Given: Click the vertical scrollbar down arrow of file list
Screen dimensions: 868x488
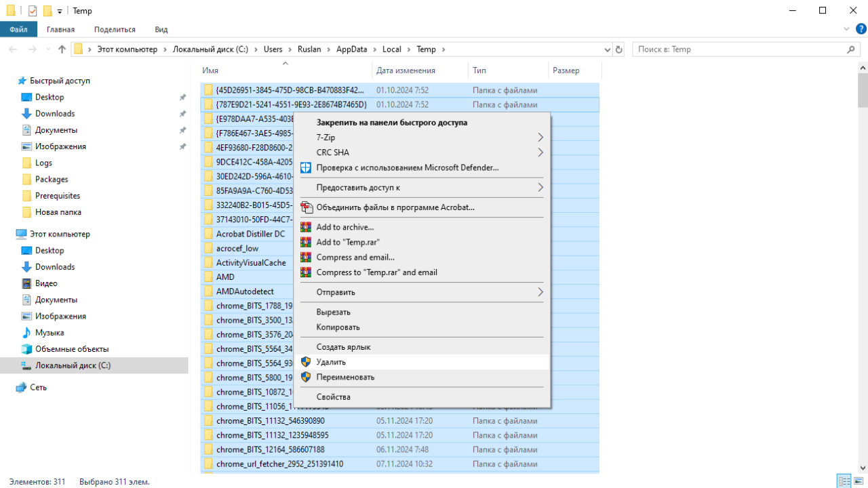Looking at the screenshot, I should 863,467.
